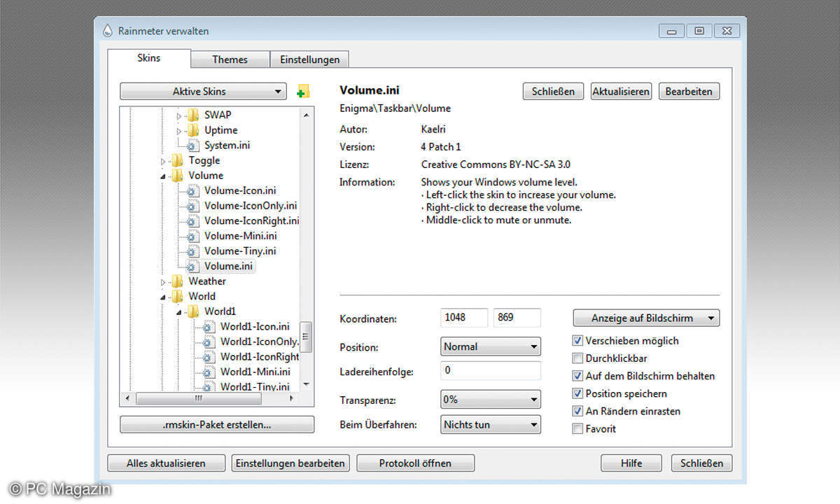Click the X coordinate field 1048
840x504 pixels.
464,318
